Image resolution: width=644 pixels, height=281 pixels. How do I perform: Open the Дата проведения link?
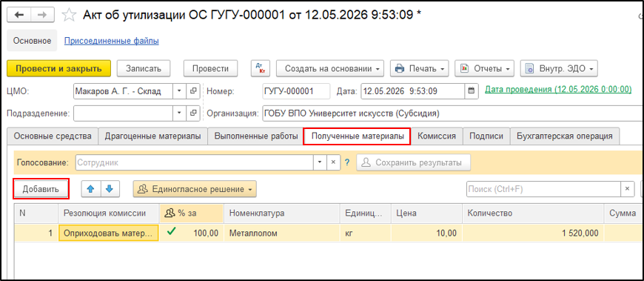(x=558, y=89)
